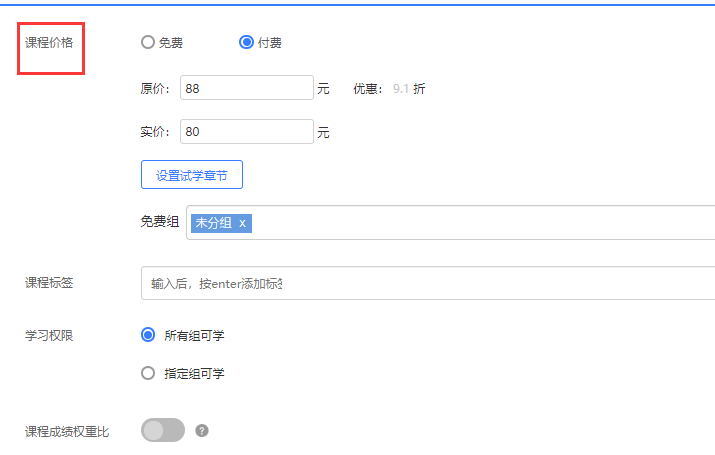Click the 原价 price input field

click(x=247, y=88)
